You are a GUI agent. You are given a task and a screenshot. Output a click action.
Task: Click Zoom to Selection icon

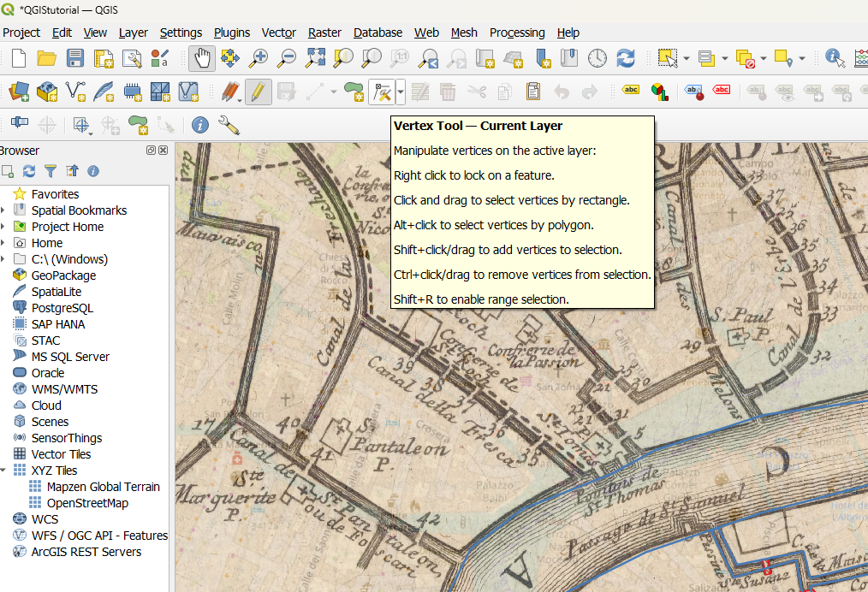coord(343,58)
